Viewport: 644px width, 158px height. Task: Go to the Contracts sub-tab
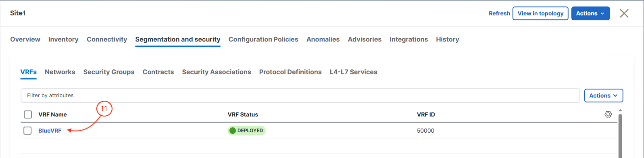point(158,72)
